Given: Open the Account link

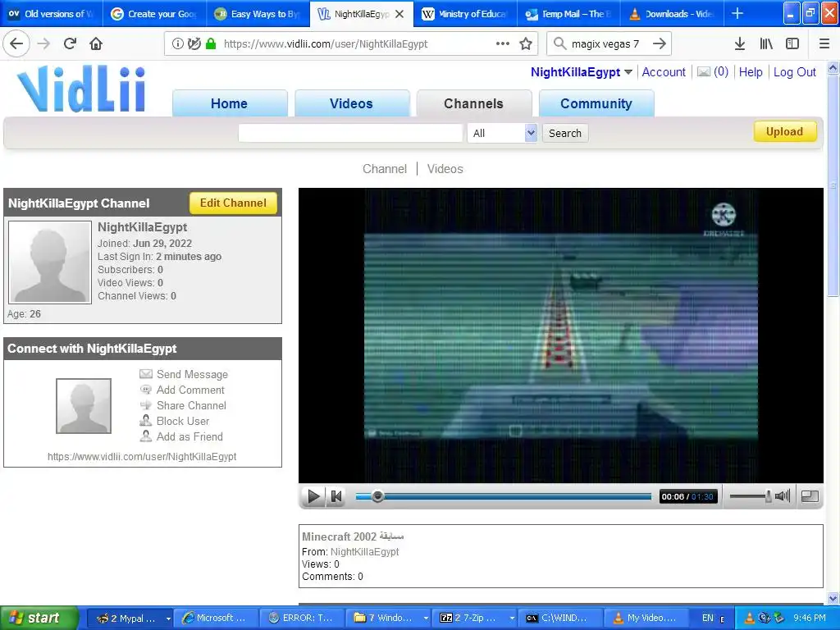Looking at the screenshot, I should point(664,72).
